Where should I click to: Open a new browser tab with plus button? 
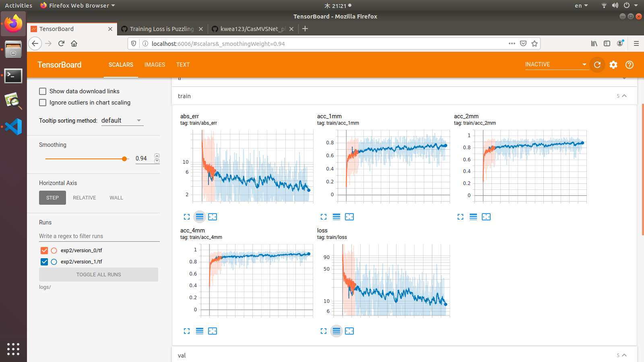click(x=305, y=29)
